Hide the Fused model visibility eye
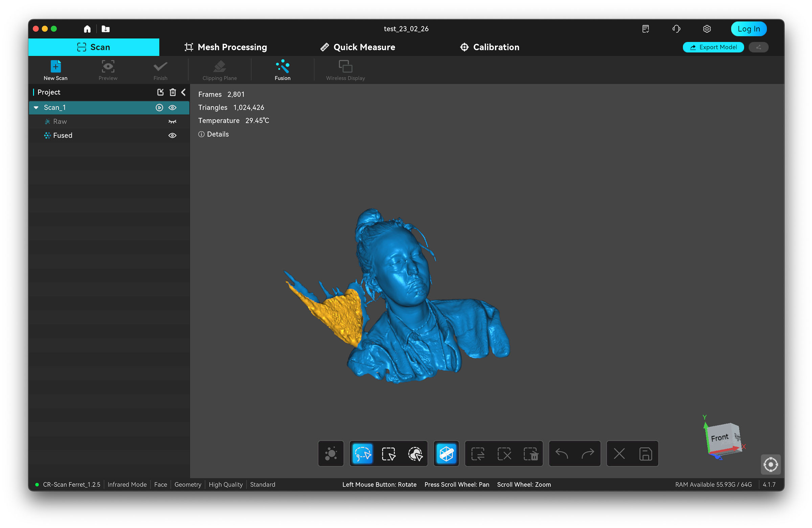 point(172,135)
